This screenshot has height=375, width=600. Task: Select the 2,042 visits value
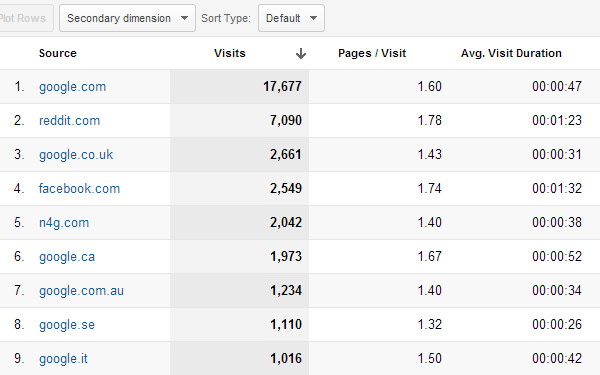[286, 223]
